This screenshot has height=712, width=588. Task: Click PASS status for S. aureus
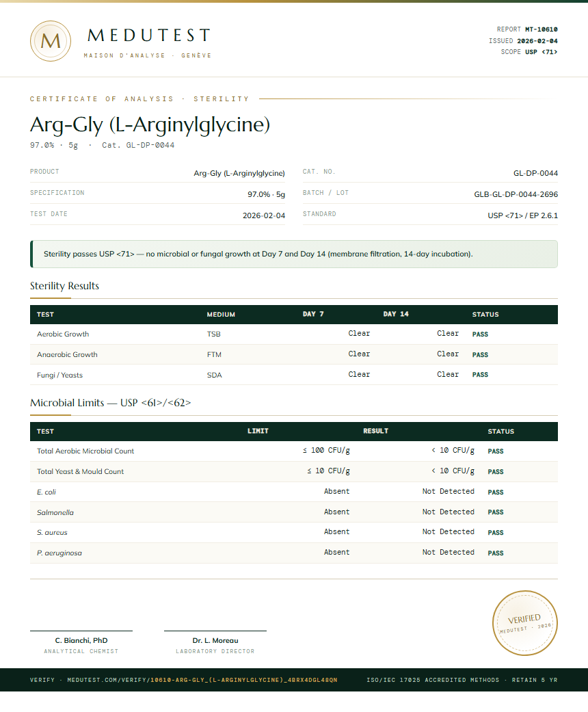coord(496,533)
